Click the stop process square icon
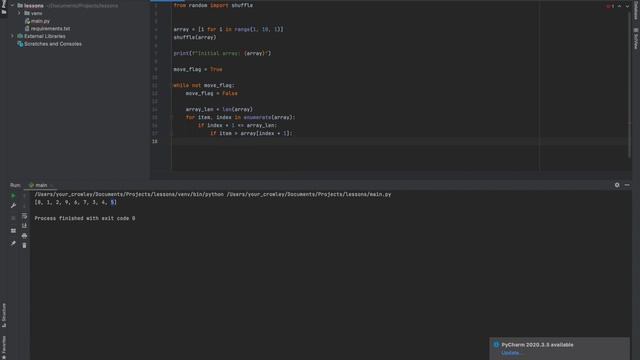Image resolution: width=640 pixels, height=360 pixels. pos(13,218)
